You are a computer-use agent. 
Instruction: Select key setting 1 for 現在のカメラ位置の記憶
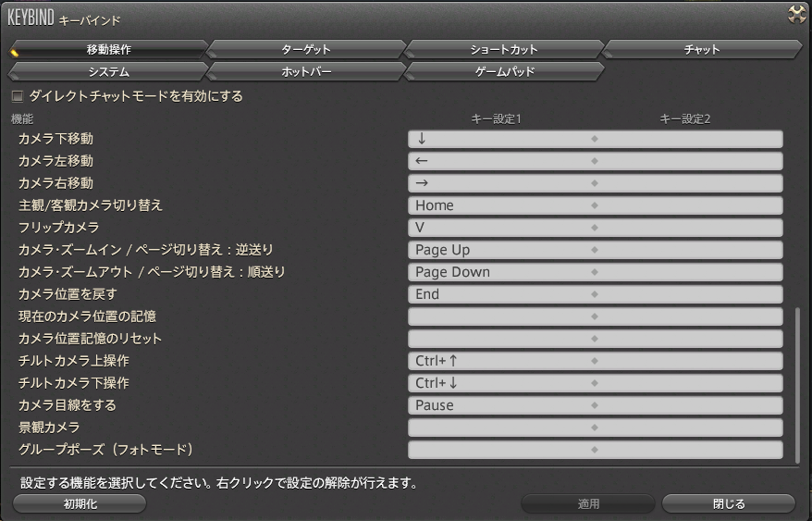click(501, 316)
